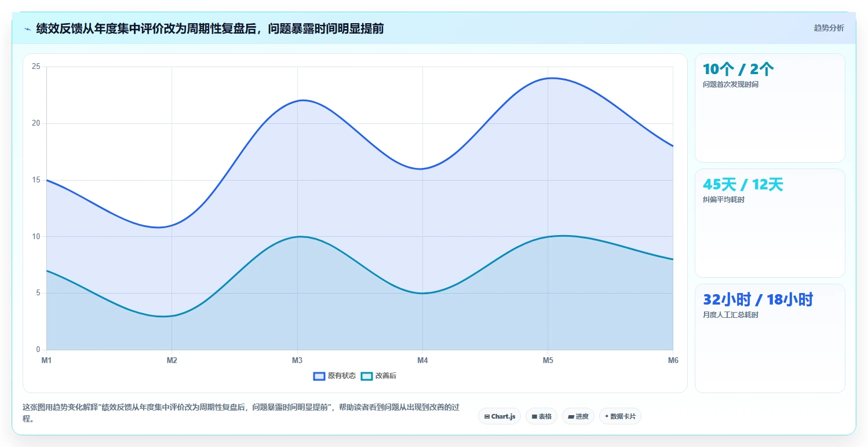Click the M5 axis label
This screenshot has height=447, width=868.
tap(548, 361)
